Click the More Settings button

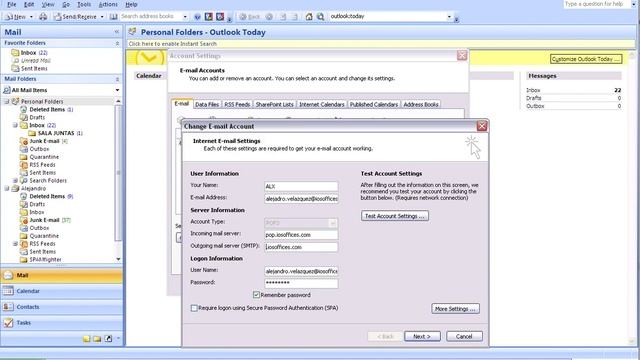pos(456,309)
